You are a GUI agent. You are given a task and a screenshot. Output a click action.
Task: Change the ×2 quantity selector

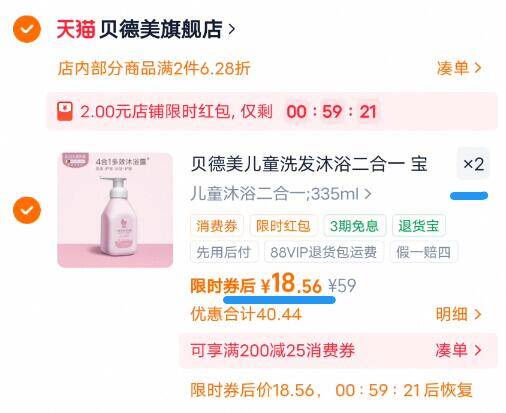tap(473, 164)
